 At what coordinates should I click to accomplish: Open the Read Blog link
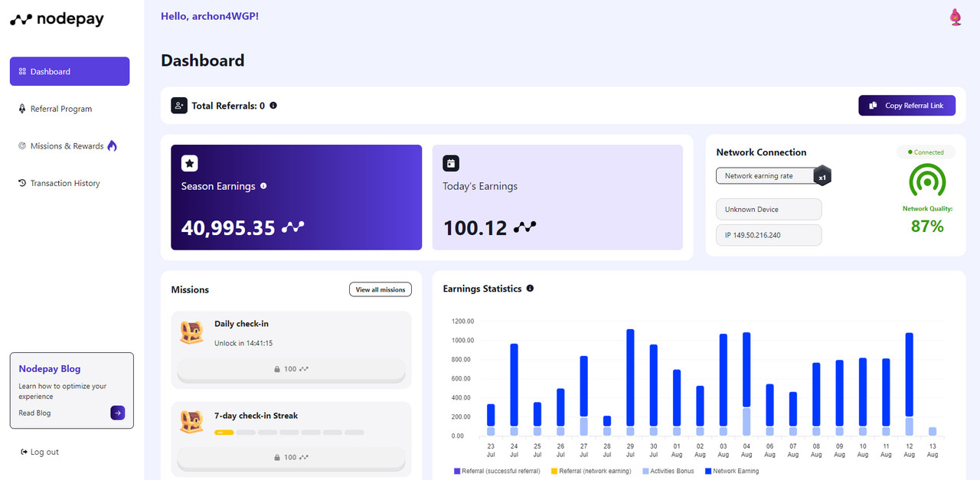34,413
